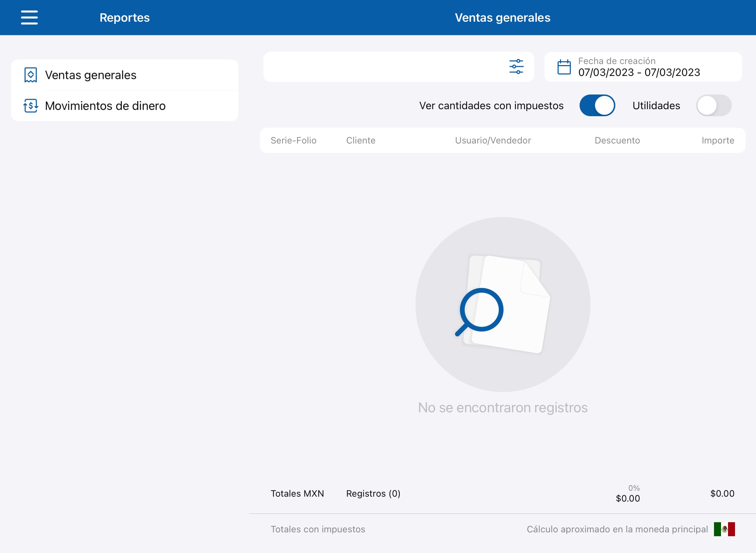The height and width of the screenshot is (553, 756).
Task: Select Ventas generales report in sidebar
Action: [125, 75]
